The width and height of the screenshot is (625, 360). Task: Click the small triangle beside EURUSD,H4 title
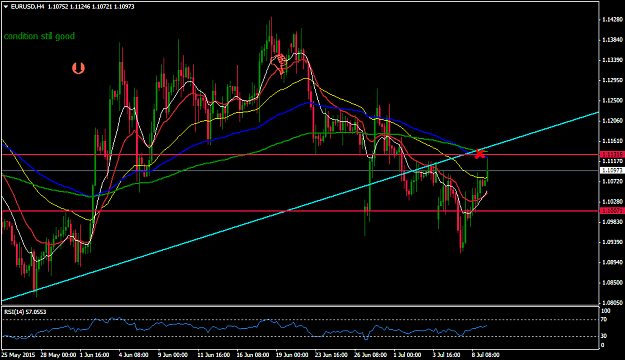(6, 7)
